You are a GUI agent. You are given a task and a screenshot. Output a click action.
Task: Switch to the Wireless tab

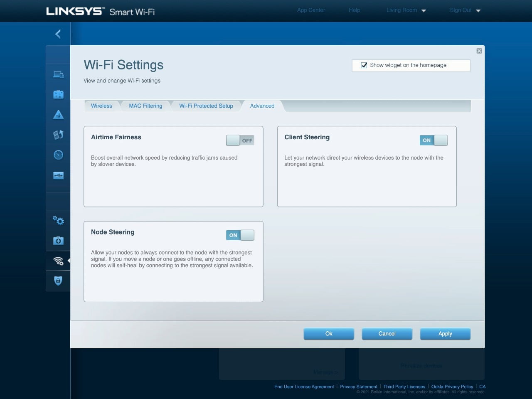point(101,106)
